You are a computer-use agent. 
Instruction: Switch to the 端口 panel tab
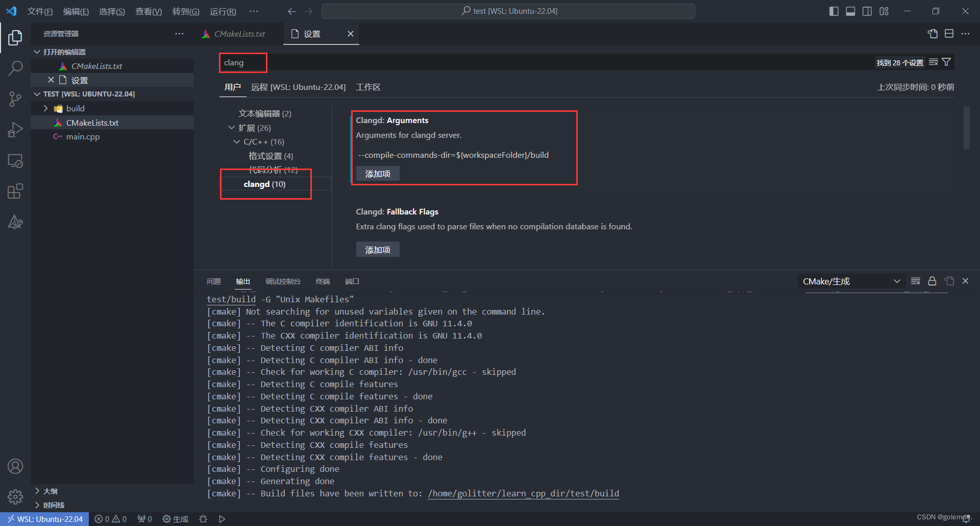click(x=352, y=281)
